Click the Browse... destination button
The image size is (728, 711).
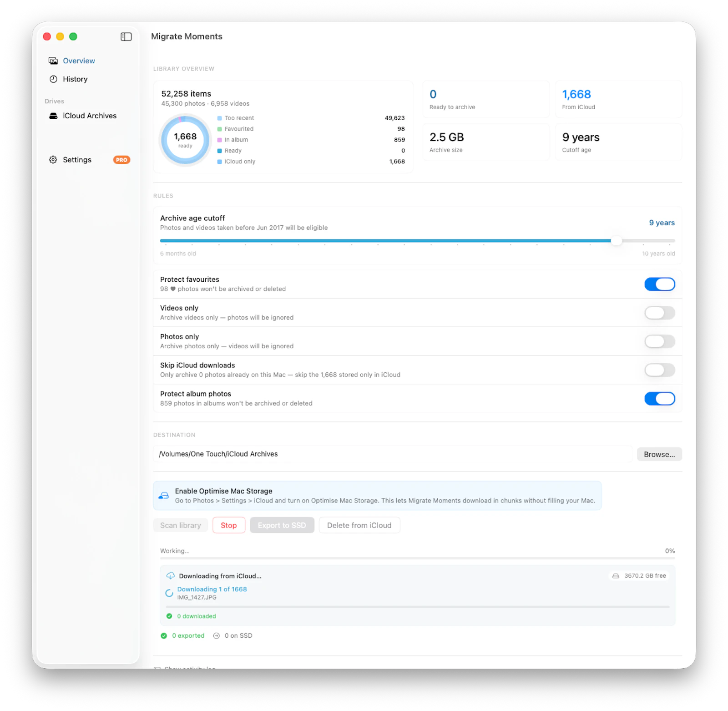point(659,455)
